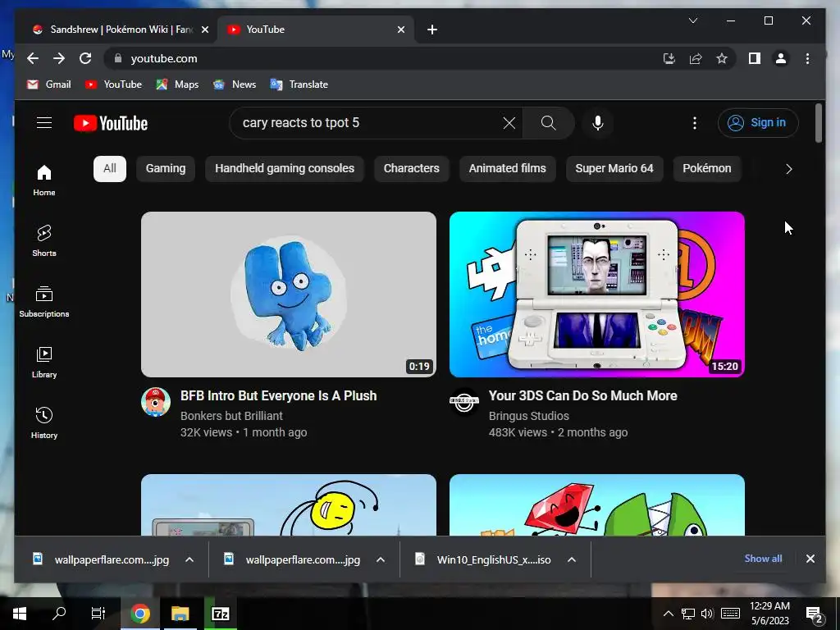Show hidden system tray icons

coord(668,614)
